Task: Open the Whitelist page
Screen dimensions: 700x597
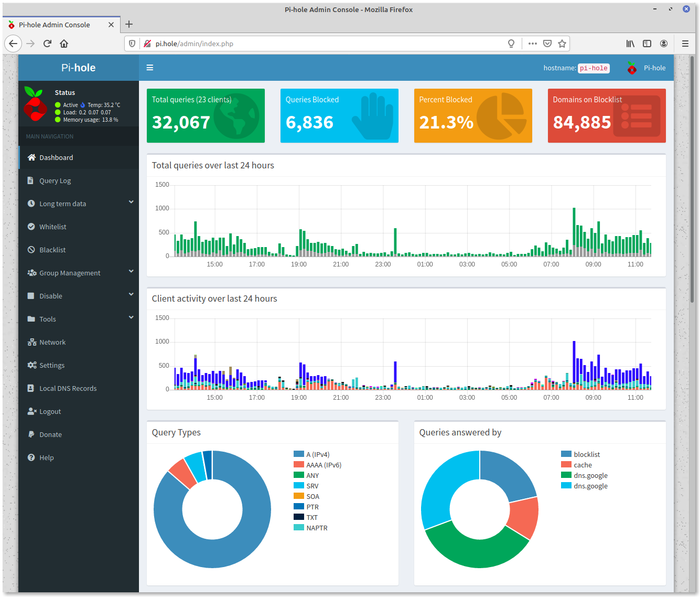Action: click(x=53, y=227)
